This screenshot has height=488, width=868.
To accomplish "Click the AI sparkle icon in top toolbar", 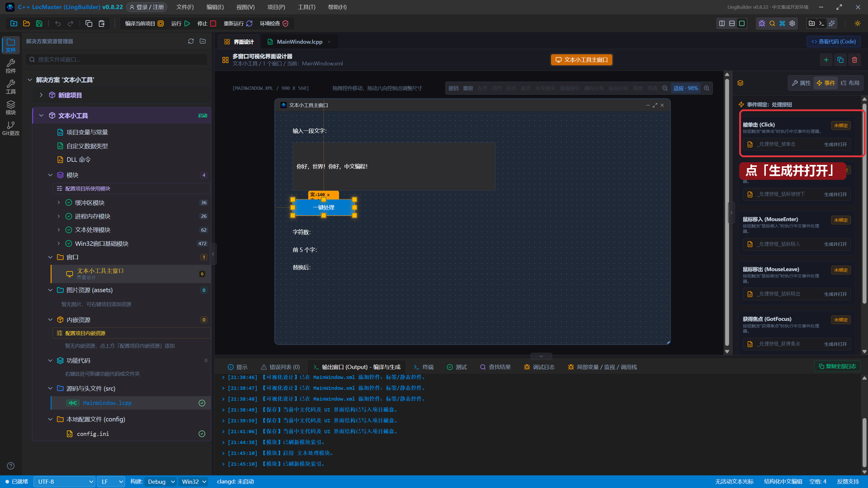I will [832, 23].
